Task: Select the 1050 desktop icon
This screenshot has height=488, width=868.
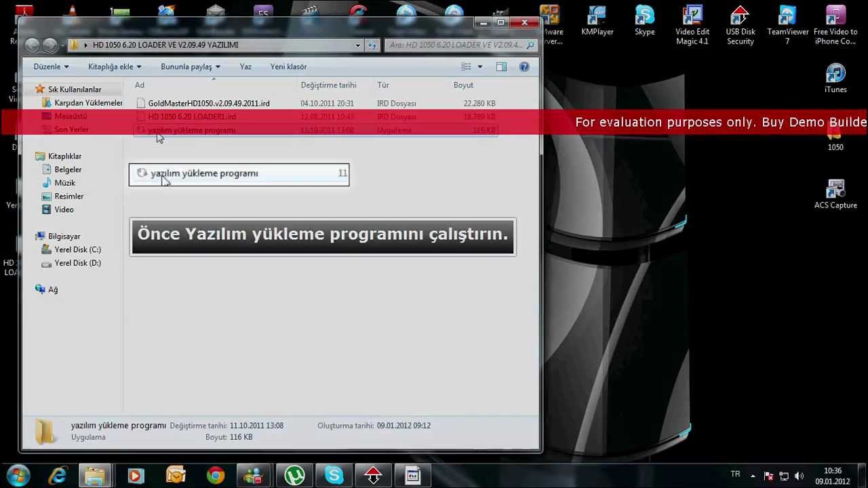Action: [835, 139]
